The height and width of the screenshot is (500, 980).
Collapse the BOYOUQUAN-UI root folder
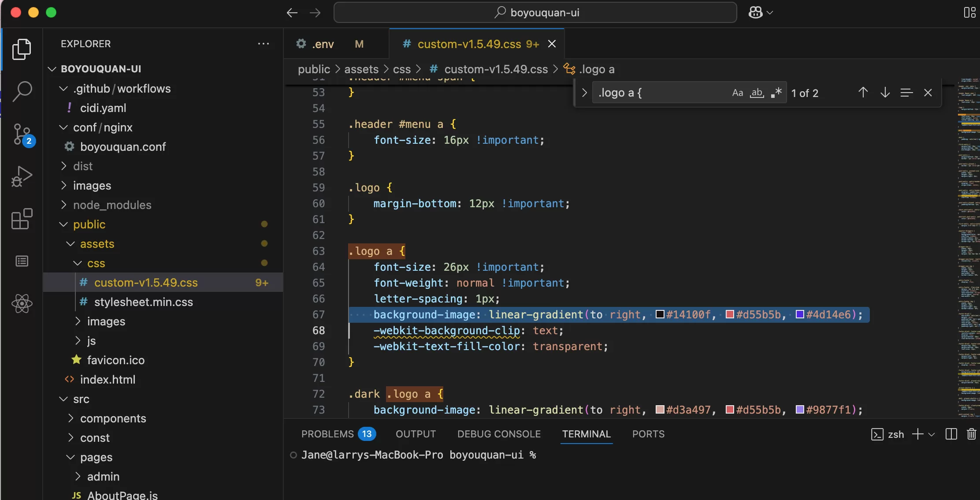click(52, 69)
